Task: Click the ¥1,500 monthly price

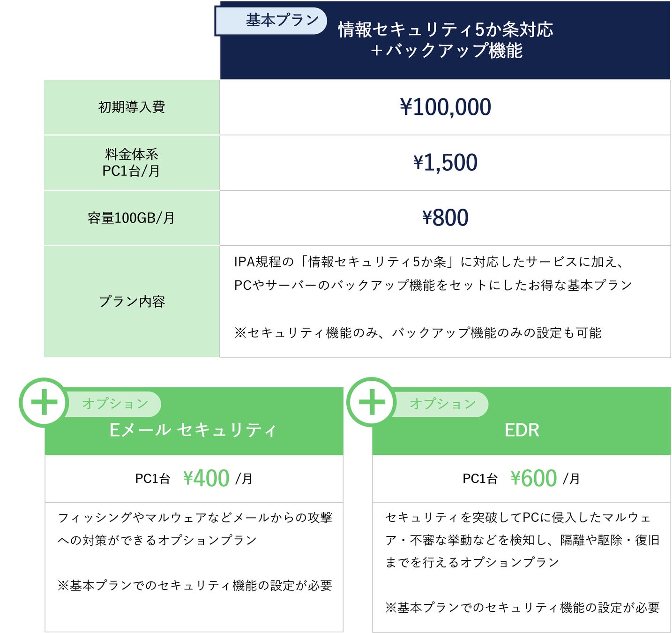Action: (445, 163)
